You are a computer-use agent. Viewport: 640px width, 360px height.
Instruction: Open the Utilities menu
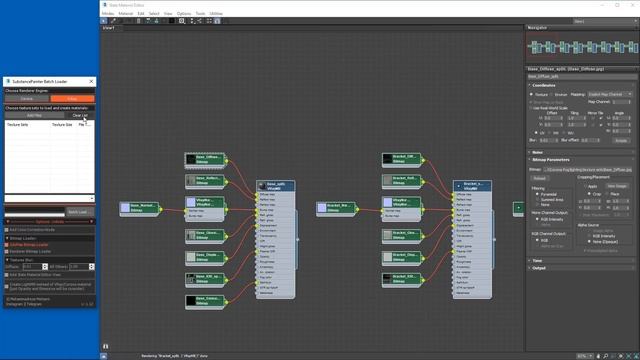coord(216,13)
